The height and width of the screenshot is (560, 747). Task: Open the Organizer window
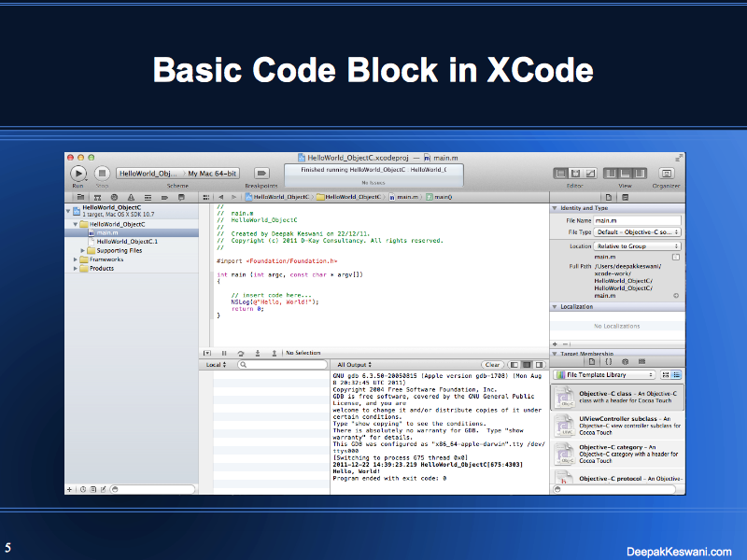[x=667, y=174]
